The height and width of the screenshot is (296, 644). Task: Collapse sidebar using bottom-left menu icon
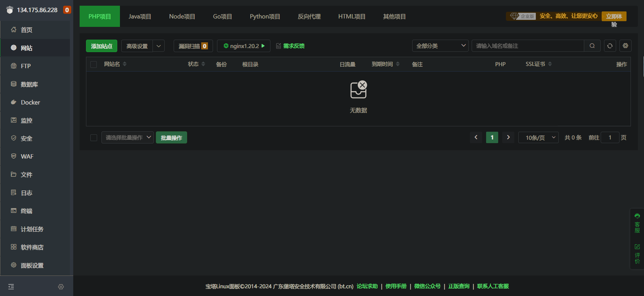coord(11,287)
